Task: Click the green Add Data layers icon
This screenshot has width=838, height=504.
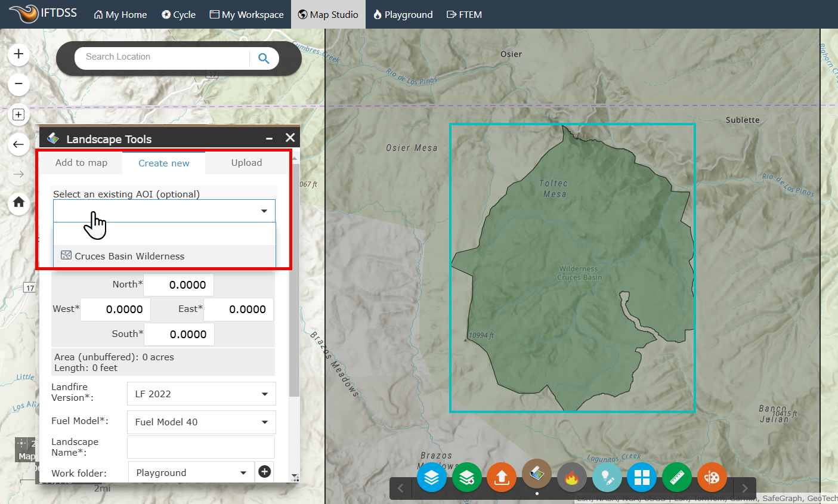Action: point(467,477)
